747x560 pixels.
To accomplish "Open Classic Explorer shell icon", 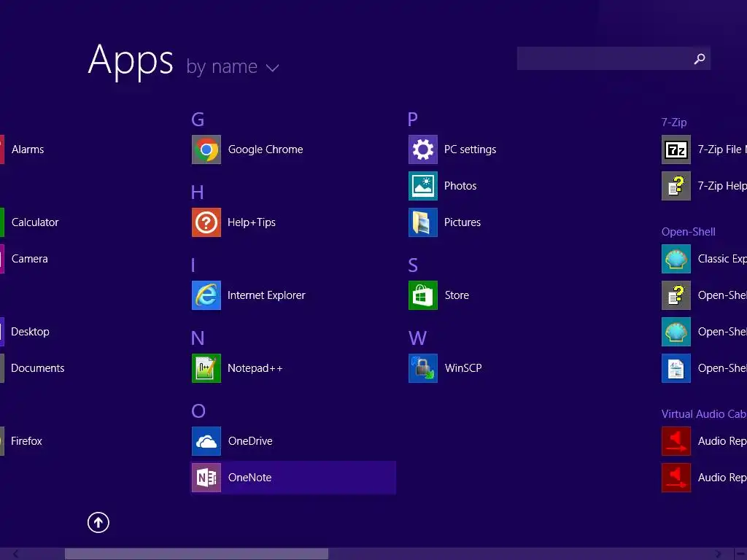I will [676, 259].
